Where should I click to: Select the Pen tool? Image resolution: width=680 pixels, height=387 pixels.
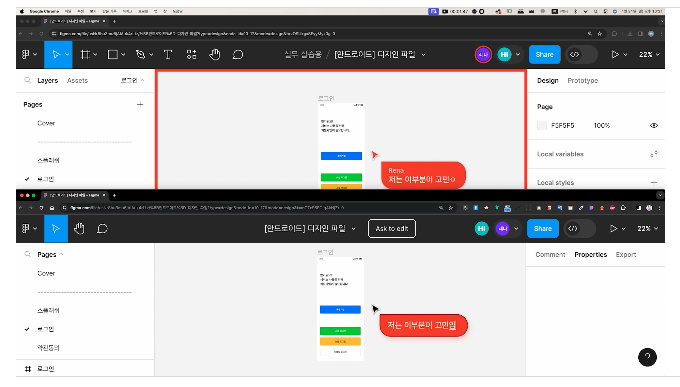[140, 55]
